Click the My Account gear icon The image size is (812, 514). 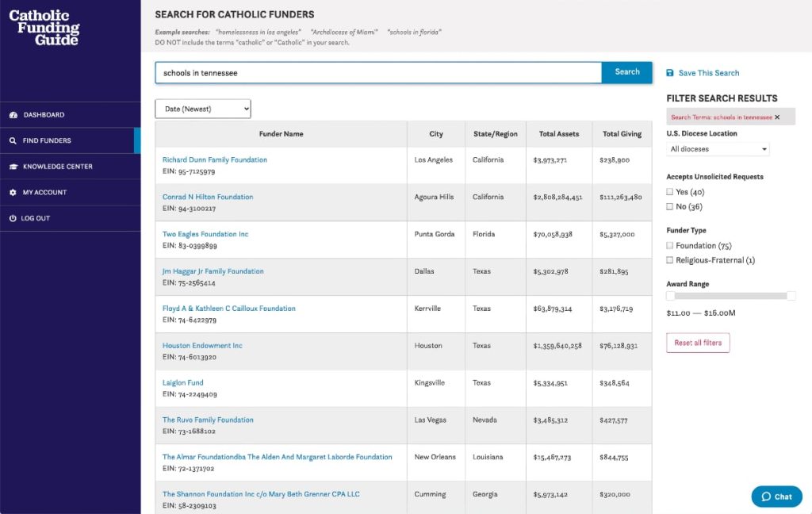(x=13, y=193)
